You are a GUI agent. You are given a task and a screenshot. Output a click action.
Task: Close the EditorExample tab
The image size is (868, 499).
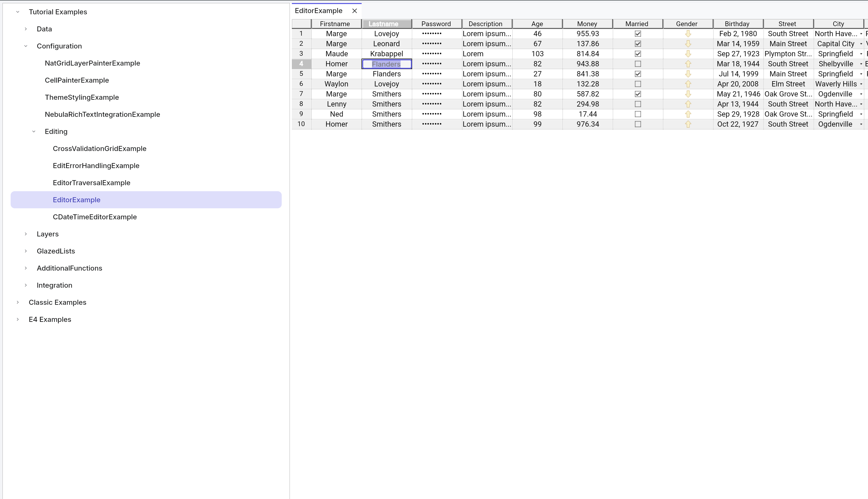[355, 11]
